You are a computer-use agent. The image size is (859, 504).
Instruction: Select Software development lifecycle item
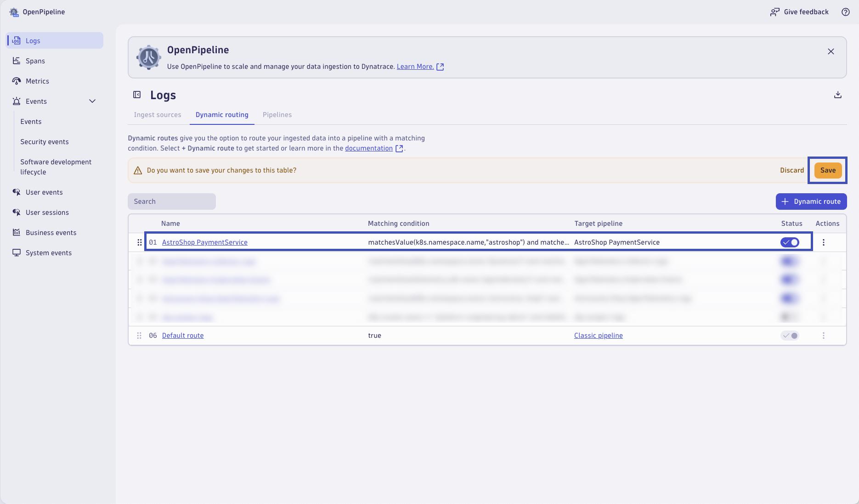[56, 167]
